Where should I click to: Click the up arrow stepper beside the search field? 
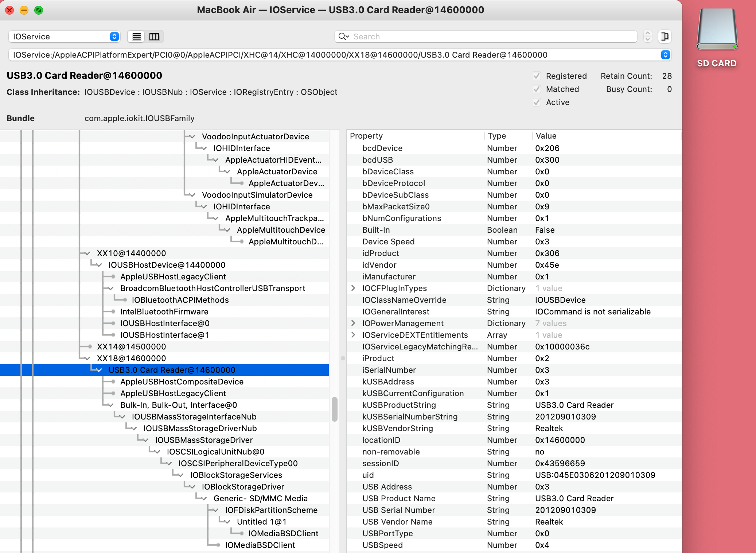[647, 33]
